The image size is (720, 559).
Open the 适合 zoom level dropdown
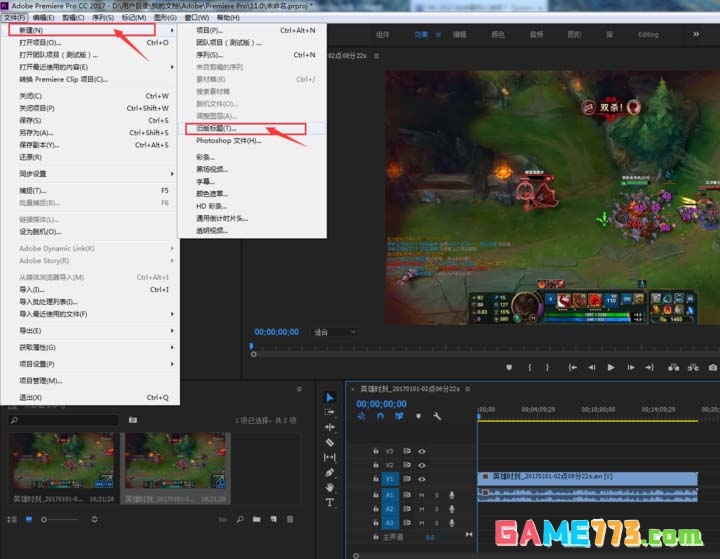(x=334, y=332)
